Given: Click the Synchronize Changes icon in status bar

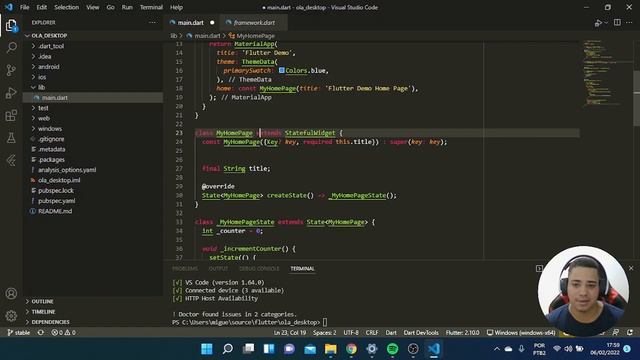Looking at the screenshot, I should (x=41, y=333).
